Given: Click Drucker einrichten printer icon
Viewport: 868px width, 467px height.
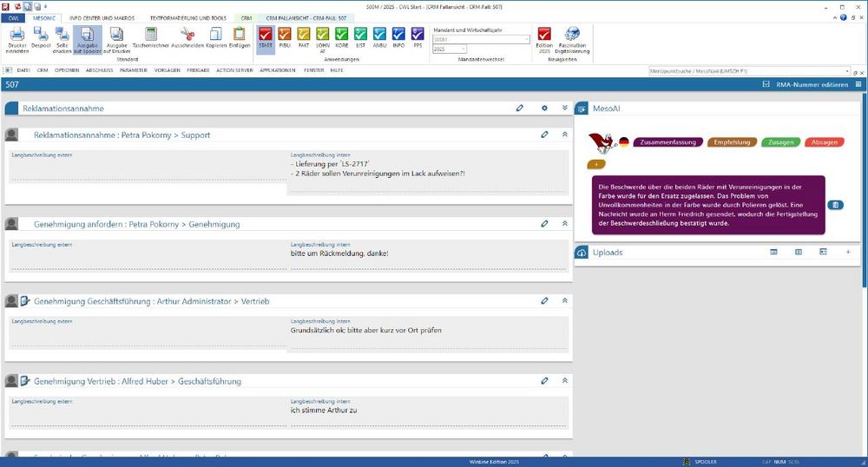Looking at the screenshot, I should coord(17,36).
